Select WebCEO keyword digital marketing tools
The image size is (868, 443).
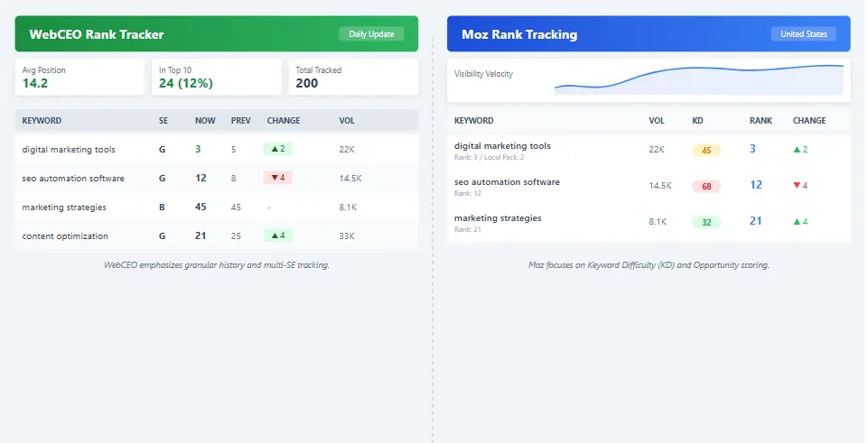(x=69, y=150)
